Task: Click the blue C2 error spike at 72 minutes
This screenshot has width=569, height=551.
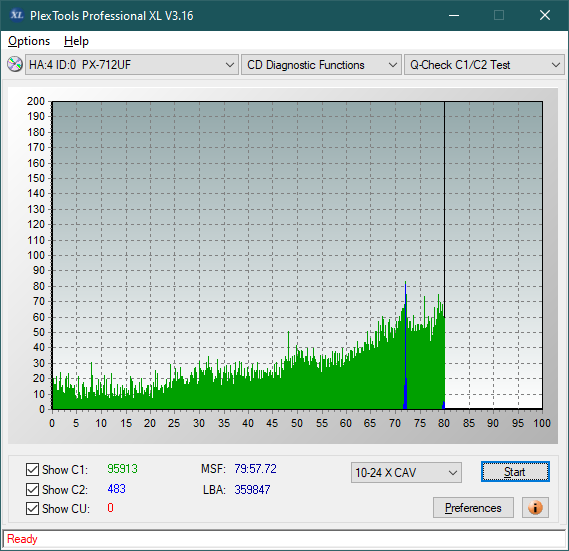Action: coord(405,345)
